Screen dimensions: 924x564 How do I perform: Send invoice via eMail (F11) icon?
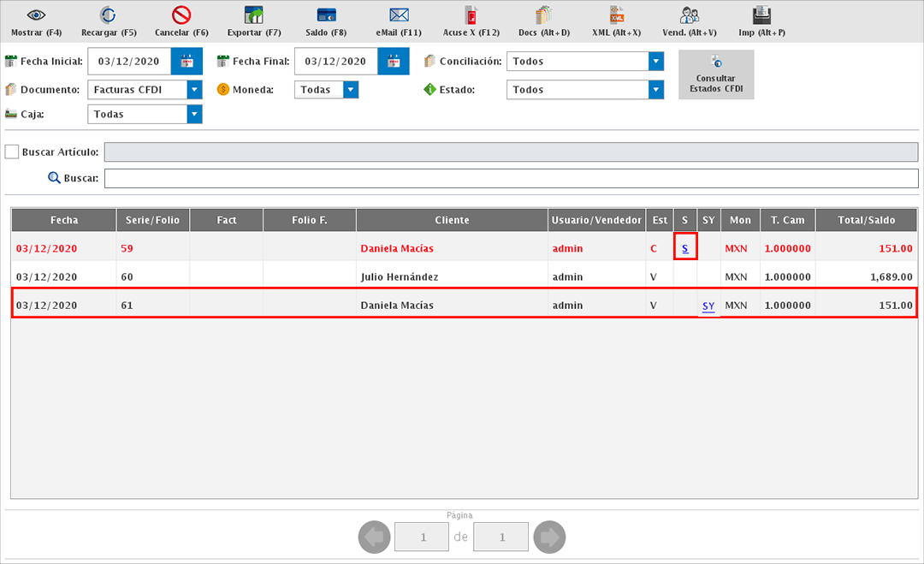(x=399, y=15)
